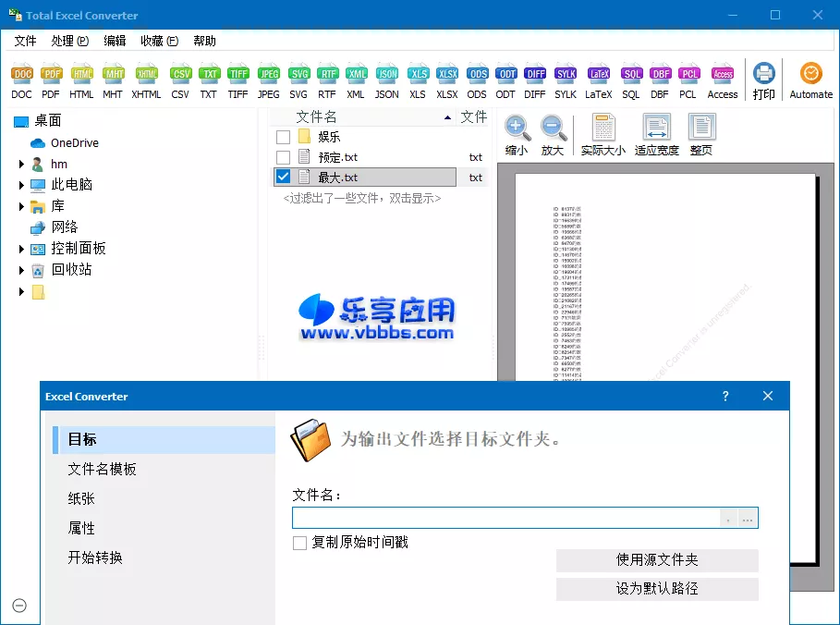Choose the PCL format icon

point(688,74)
